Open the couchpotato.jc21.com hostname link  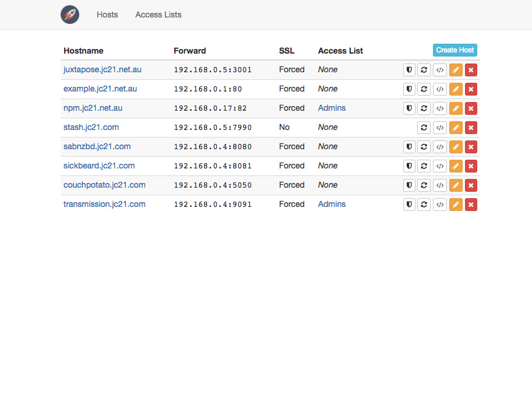104,185
